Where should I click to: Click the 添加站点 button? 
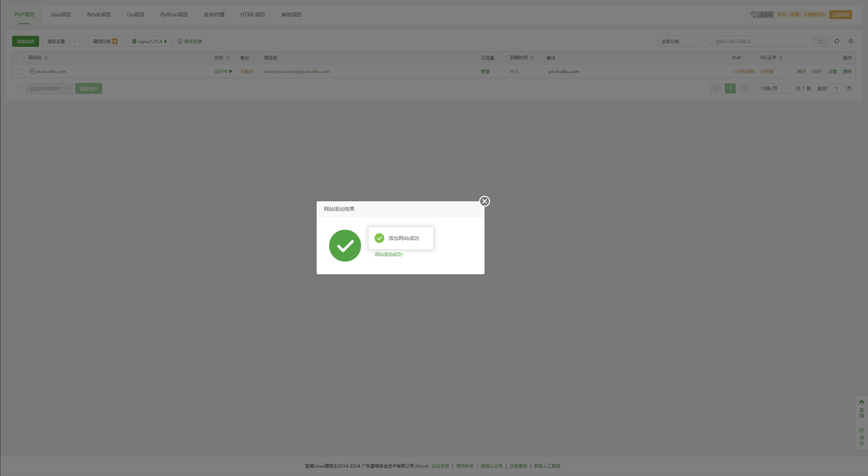pos(26,41)
